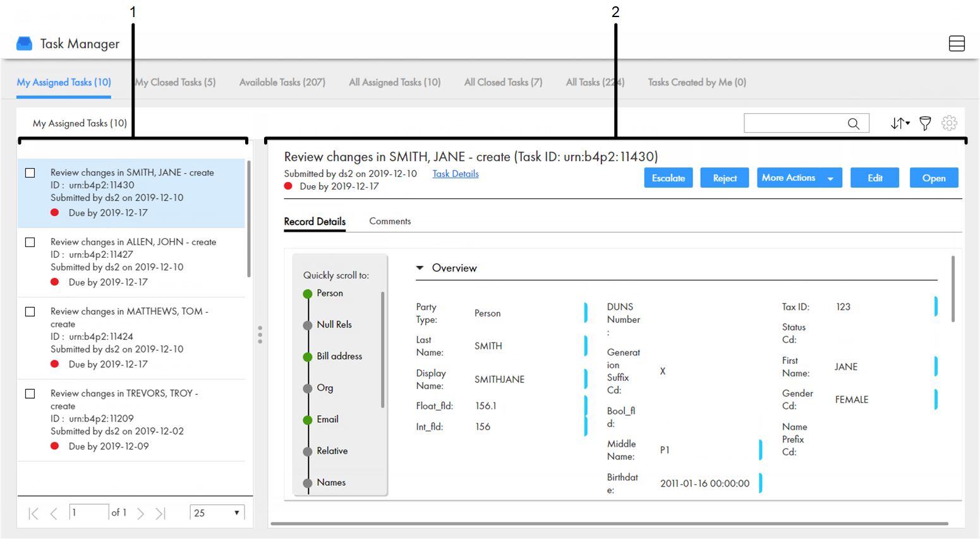Click inside the task search field
This screenshot has height=539, width=980.
[795, 124]
